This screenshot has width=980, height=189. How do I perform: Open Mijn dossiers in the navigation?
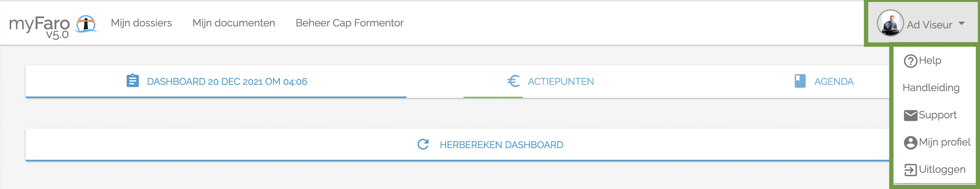(x=141, y=23)
